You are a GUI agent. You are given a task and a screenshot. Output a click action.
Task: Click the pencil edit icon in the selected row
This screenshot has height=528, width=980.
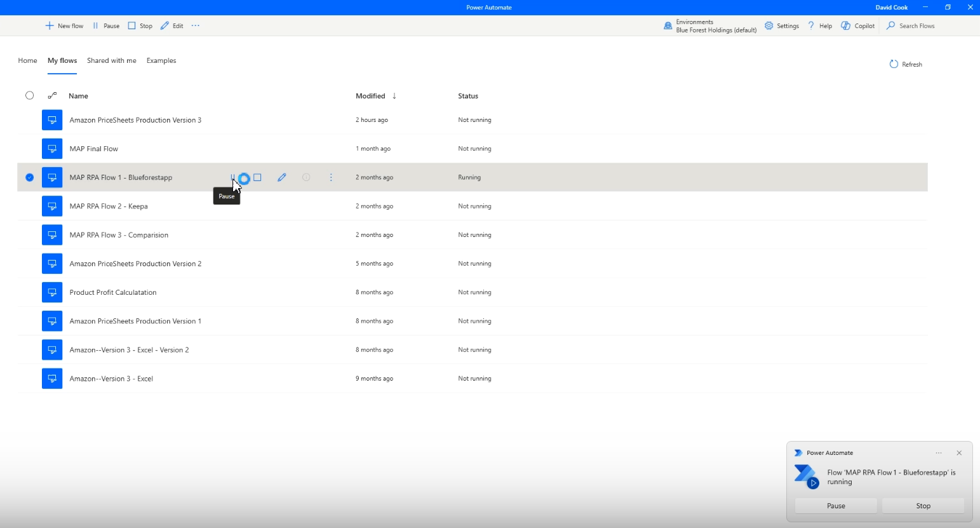[282, 177]
